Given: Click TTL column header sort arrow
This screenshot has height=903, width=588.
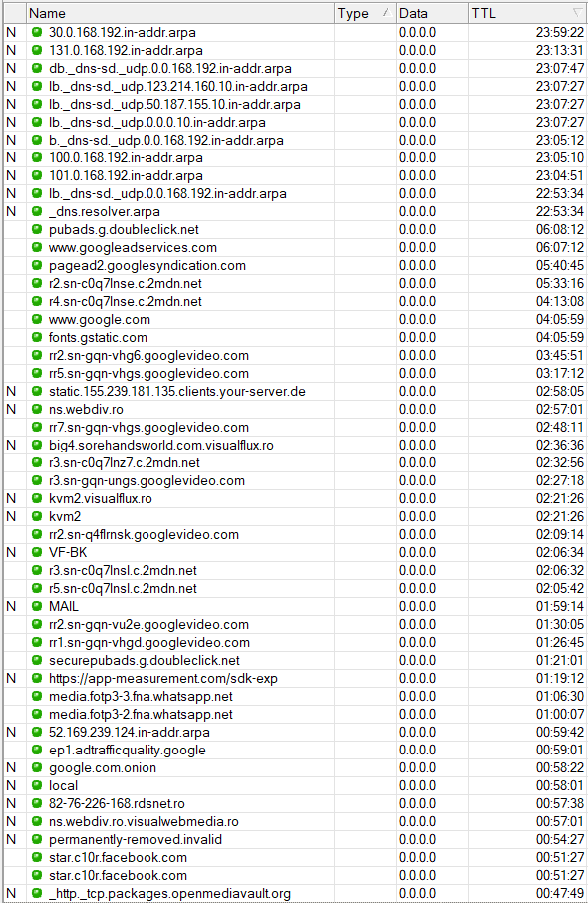Looking at the screenshot, I should pyautogui.click(x=577, y=12).
